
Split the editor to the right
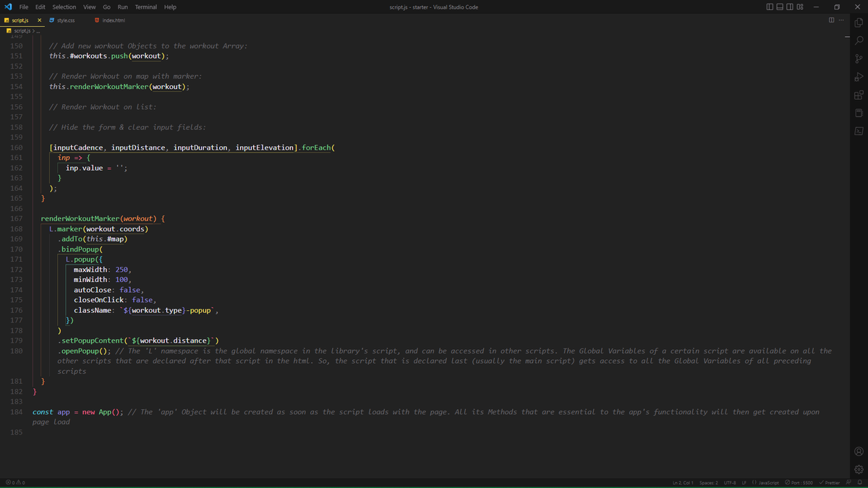(831, 20)
